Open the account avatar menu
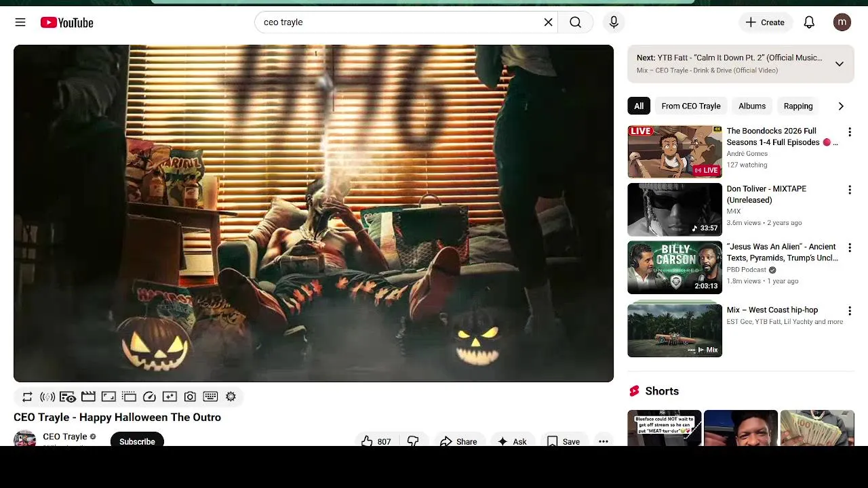Screen dimensions: 868x488 tap(842, 22)
